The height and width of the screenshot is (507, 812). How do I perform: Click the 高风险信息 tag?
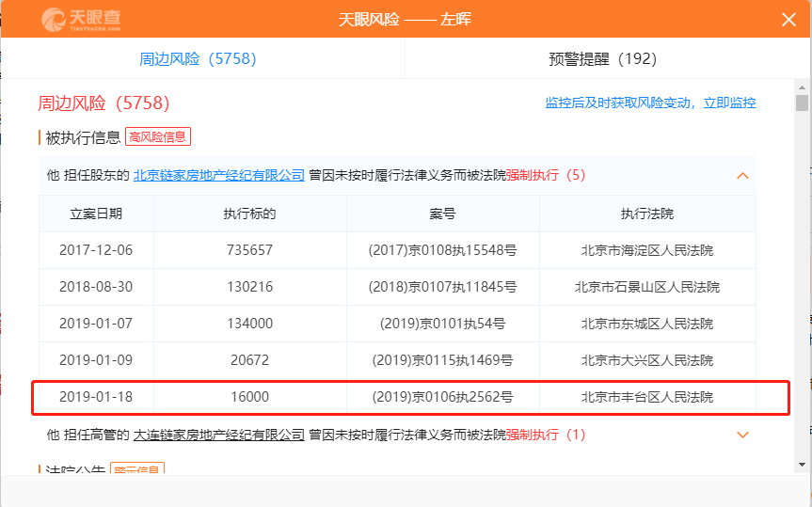158,137
